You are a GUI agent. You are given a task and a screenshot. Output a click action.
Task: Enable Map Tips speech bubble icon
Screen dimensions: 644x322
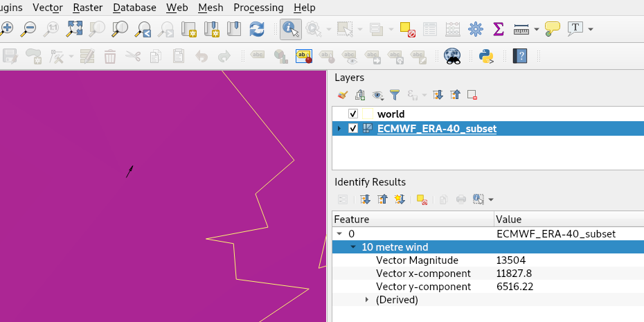[553, 29]
